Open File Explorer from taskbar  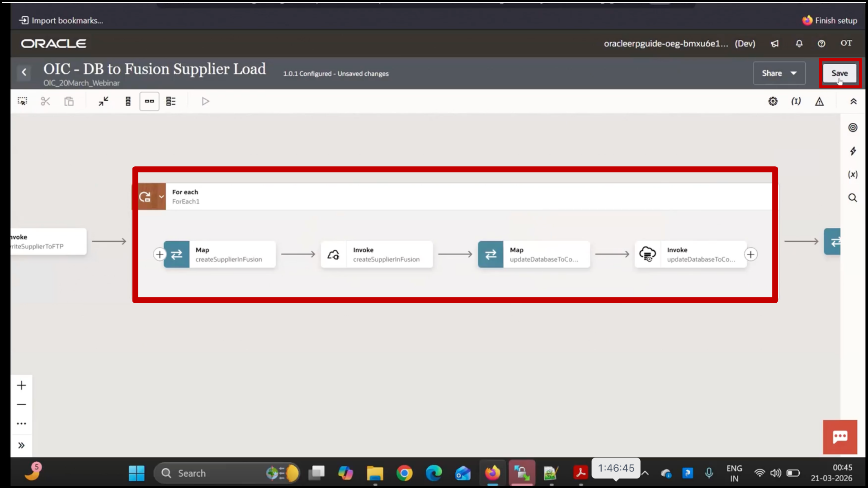(375, 473)
